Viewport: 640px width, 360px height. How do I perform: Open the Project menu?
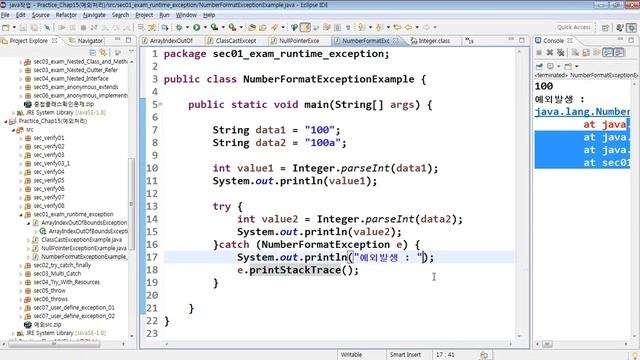pos(144,15)
